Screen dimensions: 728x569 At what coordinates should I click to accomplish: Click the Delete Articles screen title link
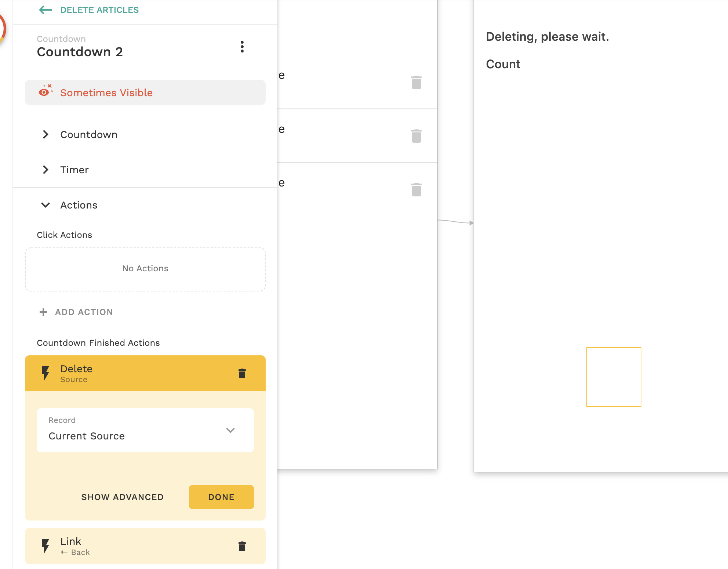coord(99,10)
